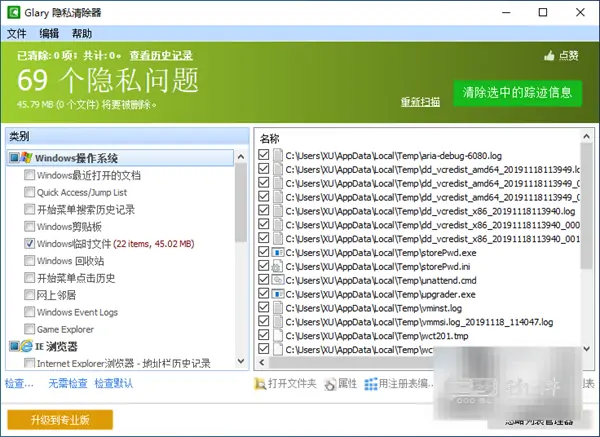This screenshot has height=437, width=600.
Task: Click 清除选中的踪迹信息 button
Action: tap(517, 93)
